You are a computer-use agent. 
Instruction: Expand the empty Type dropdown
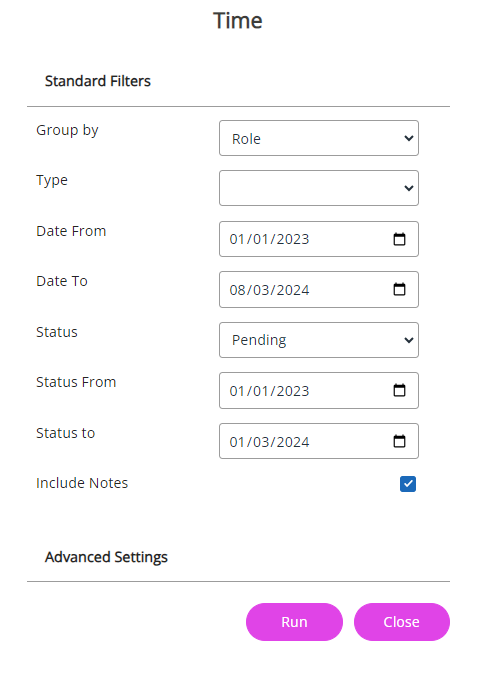pyautogui.click(x=319, y=188)
